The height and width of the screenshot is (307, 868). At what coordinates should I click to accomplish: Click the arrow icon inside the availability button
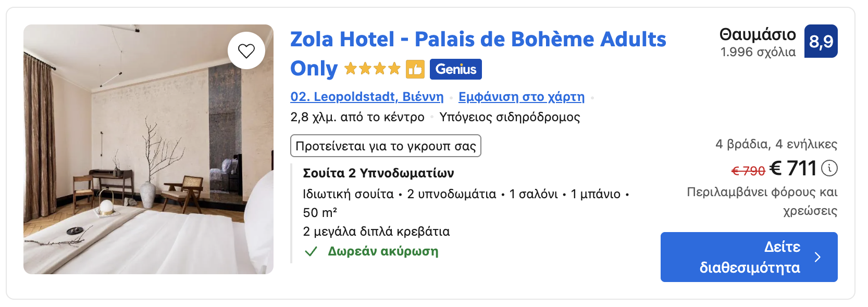pos(819,257)
